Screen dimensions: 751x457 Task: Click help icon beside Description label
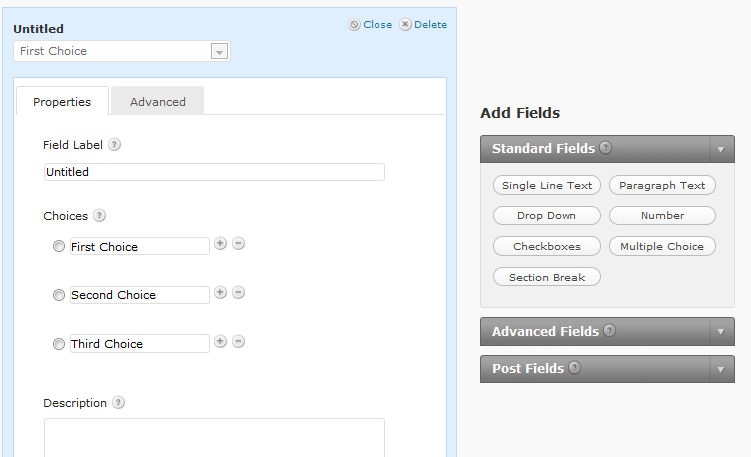point(118,402)
